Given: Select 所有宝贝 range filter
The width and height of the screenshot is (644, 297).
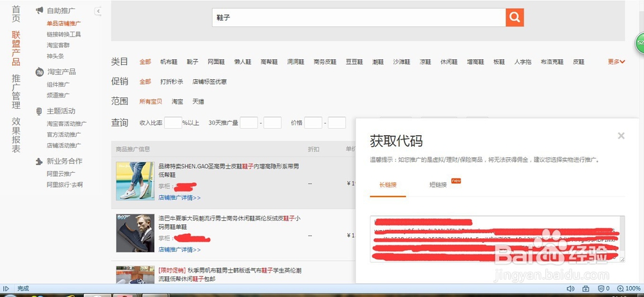Looking at the screenshot, I should coord(151,101).
